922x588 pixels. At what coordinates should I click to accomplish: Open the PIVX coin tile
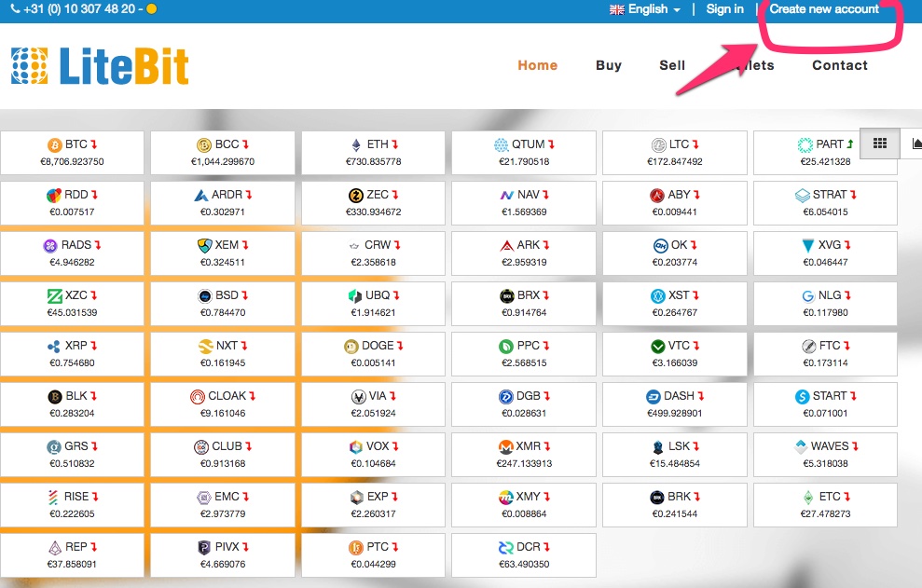222,555
